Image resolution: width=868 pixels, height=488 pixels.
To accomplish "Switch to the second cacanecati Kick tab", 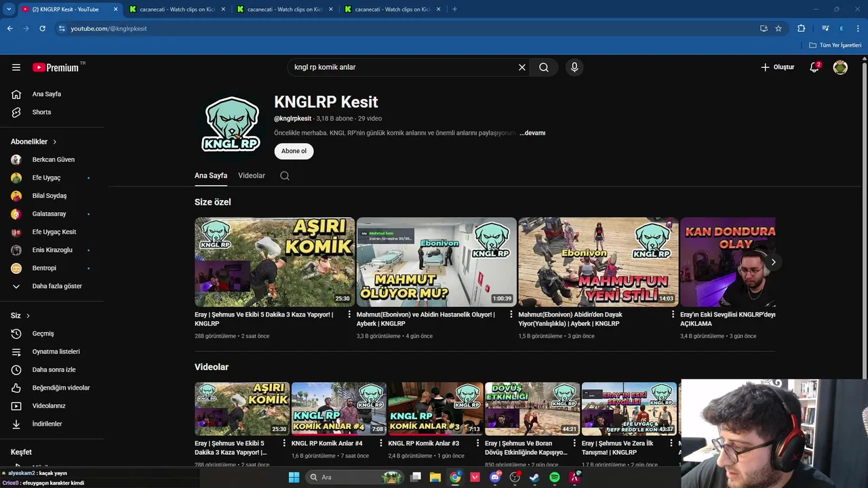I will pyautogui.click(x=285, y=9).
